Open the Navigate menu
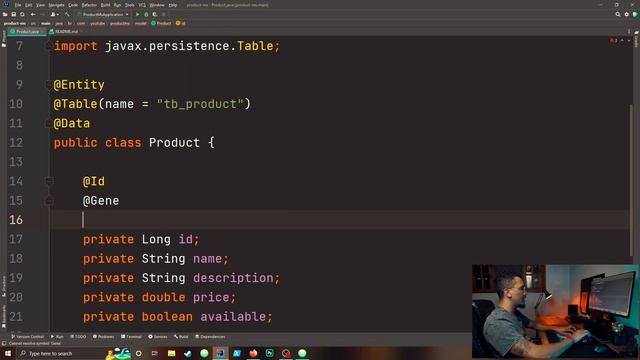The width and height of the screenshot is (640, 360). click(x=56, y=5)
